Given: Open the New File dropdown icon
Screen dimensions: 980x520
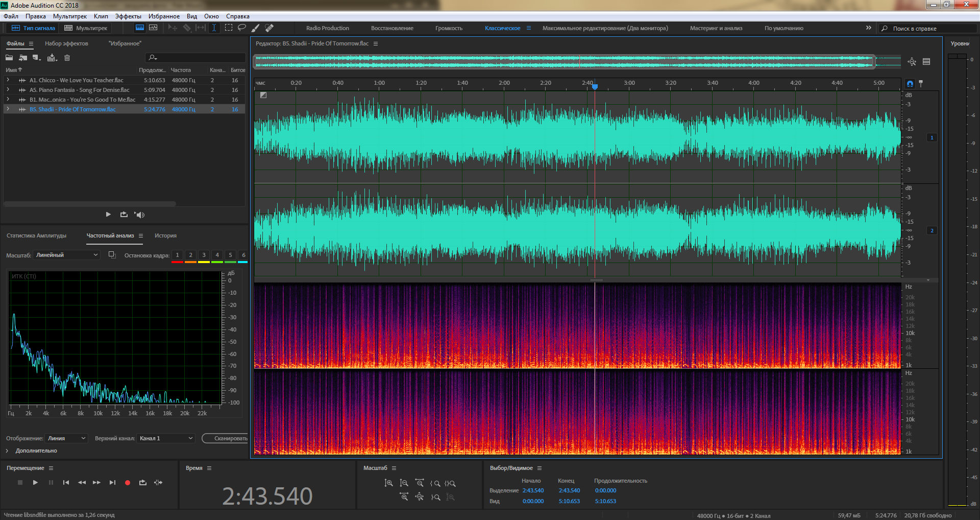Looking at the screenshot, I should coord(37,58).
